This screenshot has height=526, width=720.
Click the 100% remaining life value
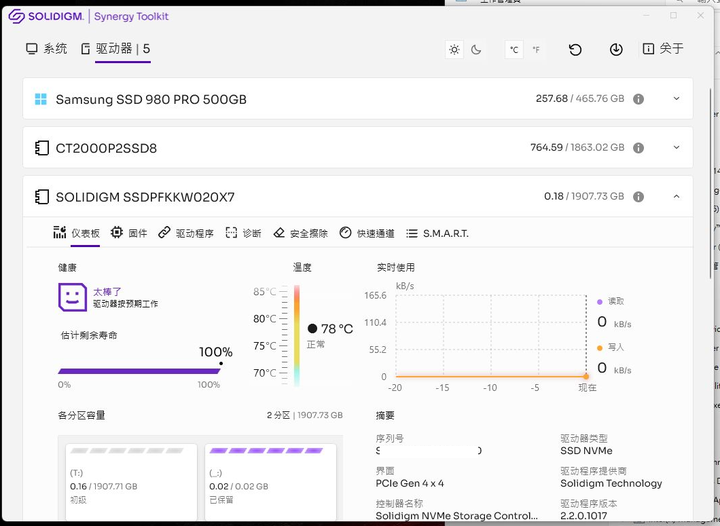216,352
